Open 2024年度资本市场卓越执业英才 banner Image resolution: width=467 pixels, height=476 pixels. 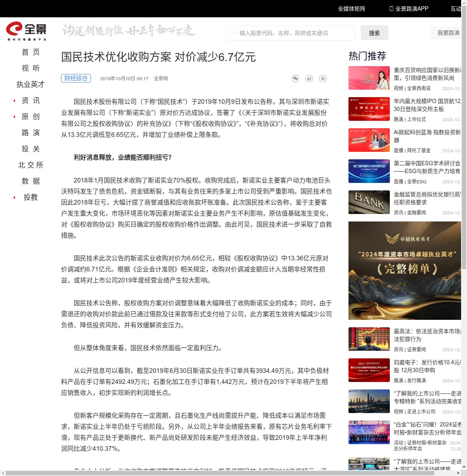tap(405, 271)
